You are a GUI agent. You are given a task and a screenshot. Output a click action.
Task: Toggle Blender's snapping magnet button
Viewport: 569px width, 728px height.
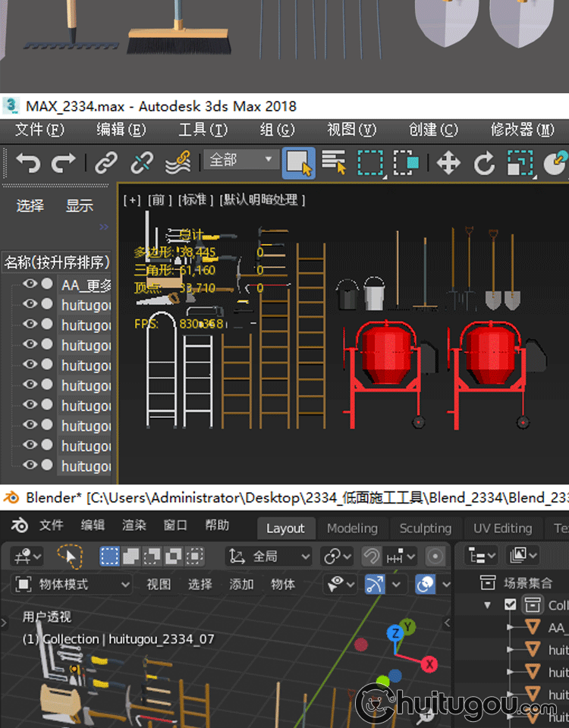coord(371,557)
